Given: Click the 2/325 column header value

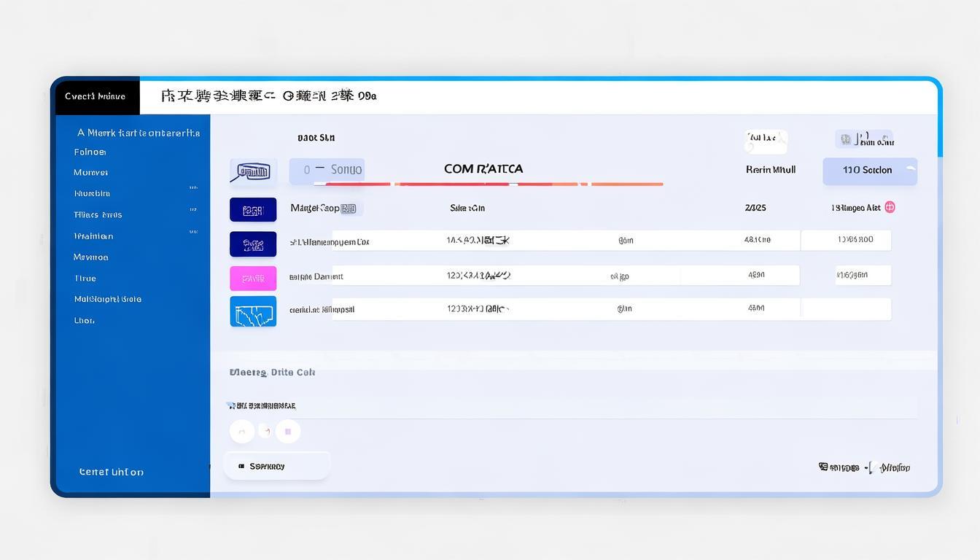Looking at the screenshot, I should click(755, 208).
